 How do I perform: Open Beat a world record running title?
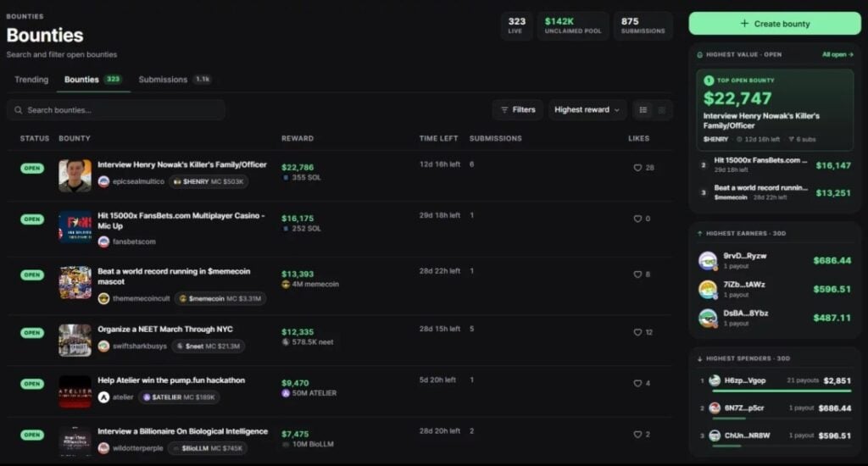(174, 277)
